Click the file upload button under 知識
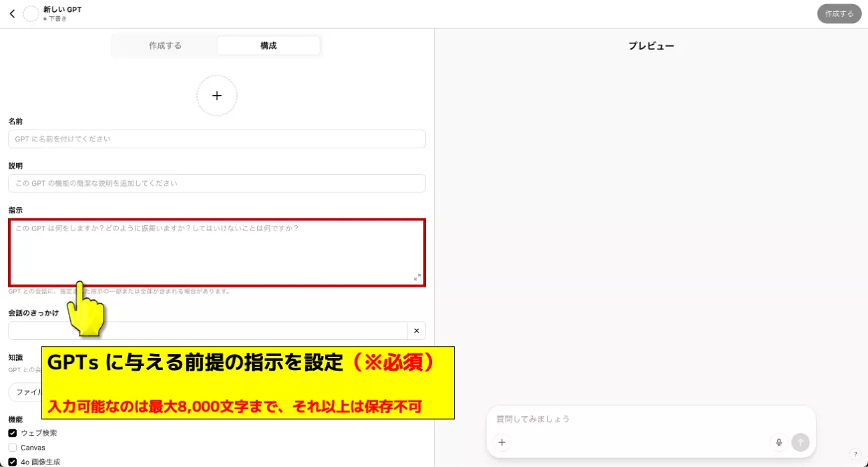The image size is (868, 467). coord(25,392)
